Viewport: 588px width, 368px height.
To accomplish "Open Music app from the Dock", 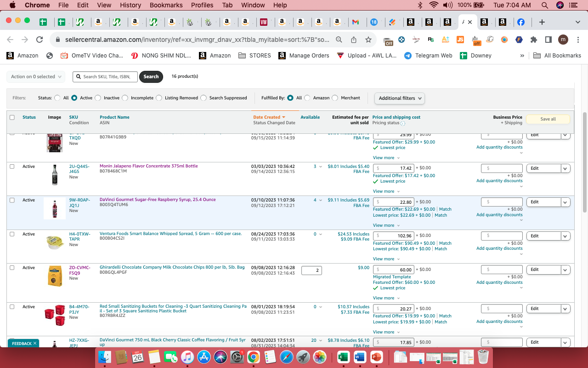I will (187, 357).
